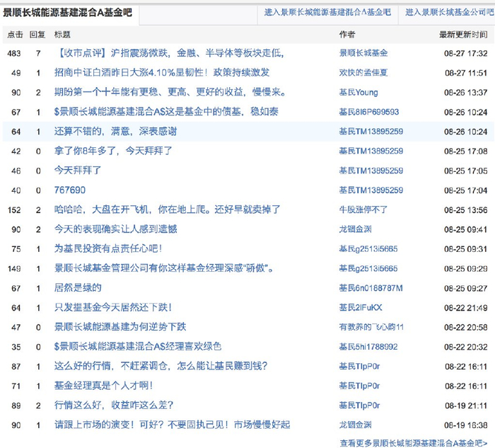
Task: Click the timestamp 08-25 13:56
Action: click(466, 210)
